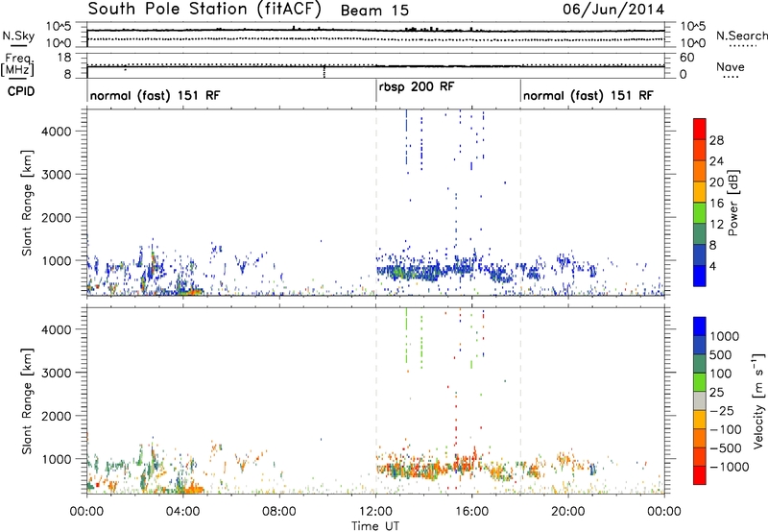
Task: Click the 'Beam 15' label
Action: pyautogui.click(x=374, y=11)
